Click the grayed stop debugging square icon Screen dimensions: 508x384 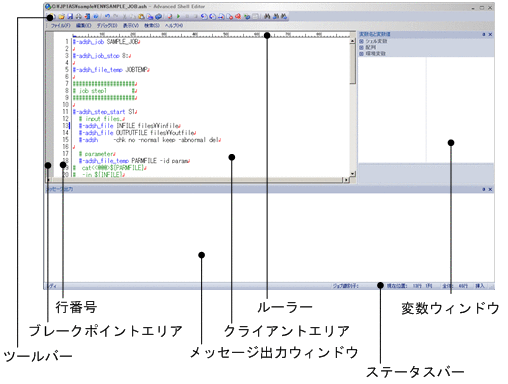187,16
